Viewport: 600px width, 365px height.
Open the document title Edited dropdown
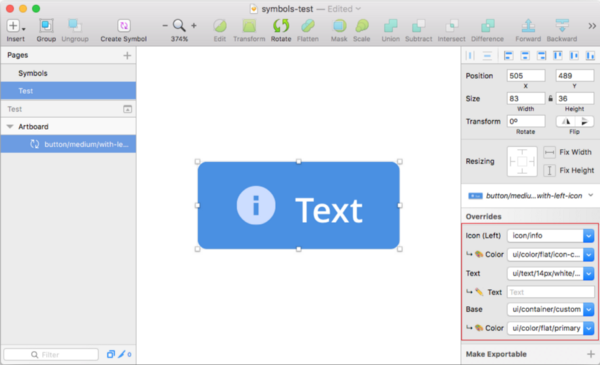click(x=344, y=9)
